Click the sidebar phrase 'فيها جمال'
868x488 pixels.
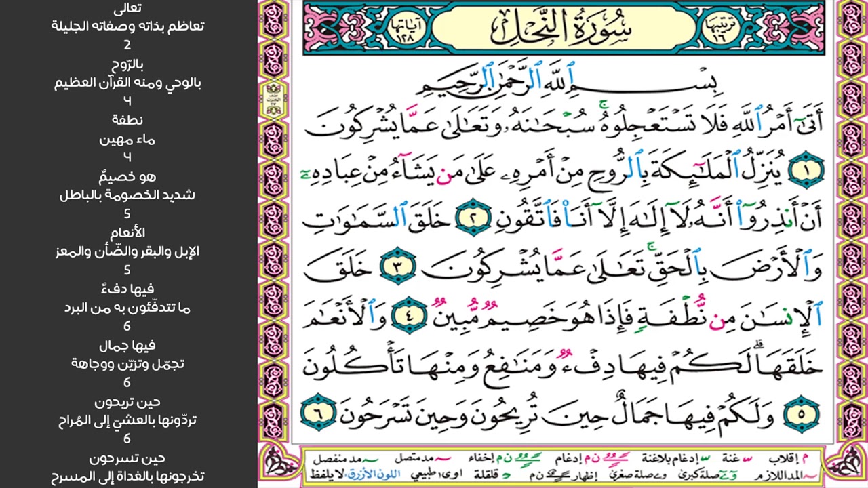(x=127, y=346)
